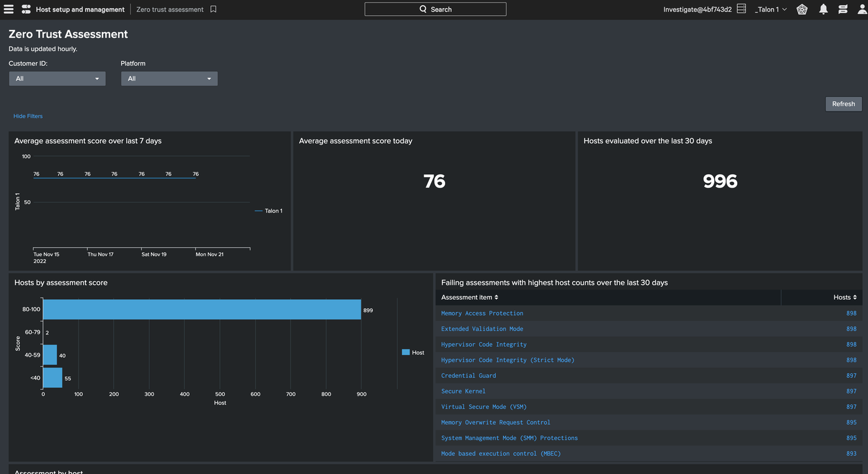The height and width of the screenshot is (474, 868).
Task: Sort table by Assessment item column
Action: [x=469, y=297]
